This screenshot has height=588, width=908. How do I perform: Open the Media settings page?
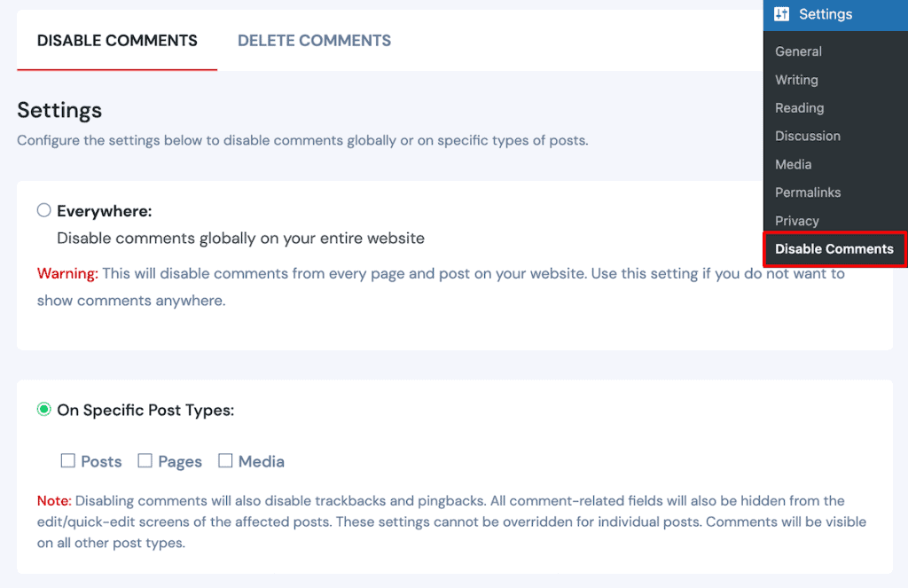pos(793,164)
